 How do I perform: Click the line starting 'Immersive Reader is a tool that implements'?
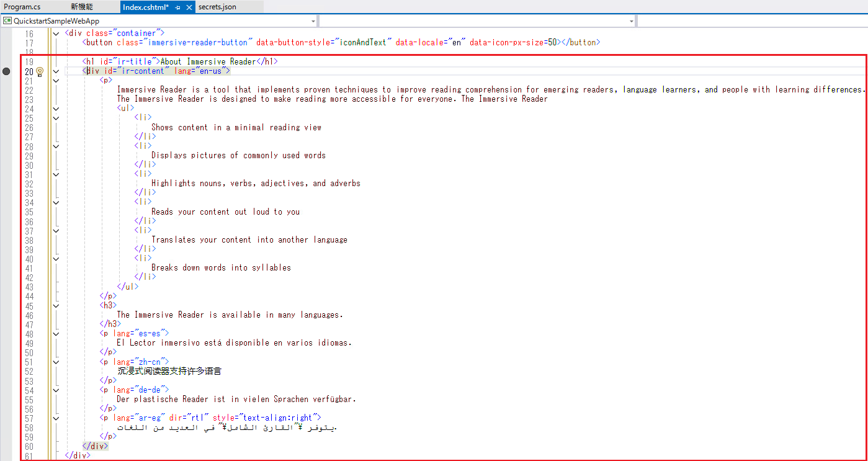coord(491,90)
